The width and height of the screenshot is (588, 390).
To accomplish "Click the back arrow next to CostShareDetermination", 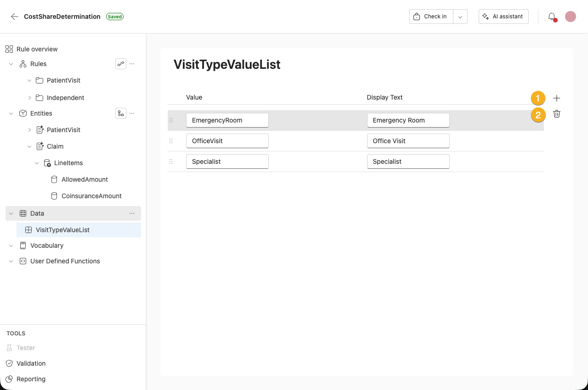I will pos(14,17).
